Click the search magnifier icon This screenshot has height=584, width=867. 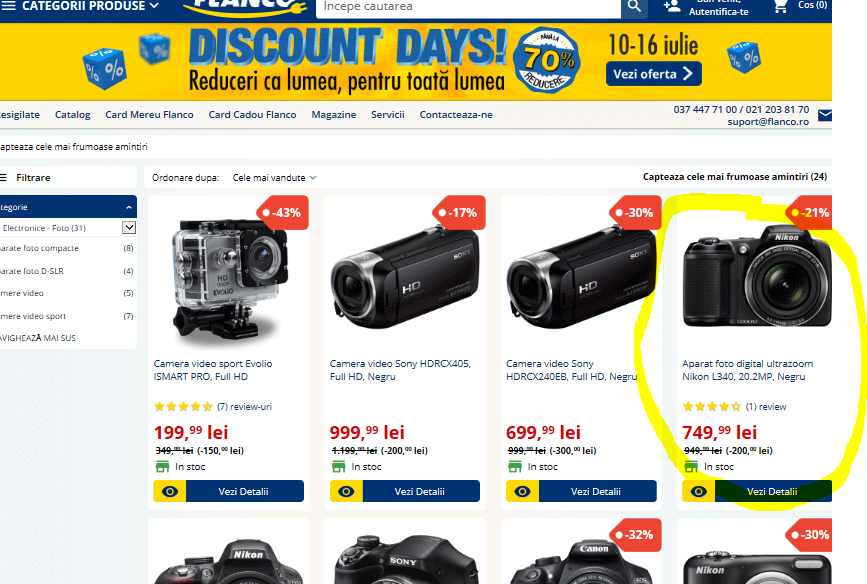click(634, 7)
